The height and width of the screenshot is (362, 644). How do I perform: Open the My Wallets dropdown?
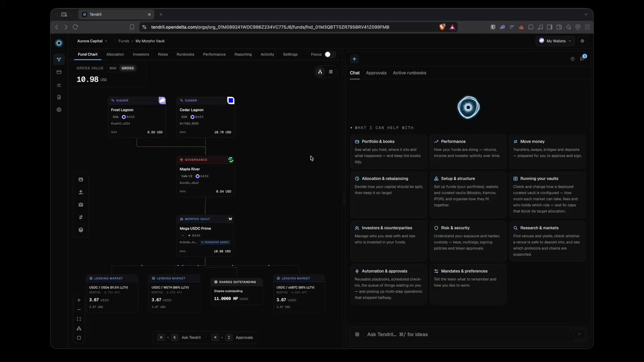(x=555, y=41)
